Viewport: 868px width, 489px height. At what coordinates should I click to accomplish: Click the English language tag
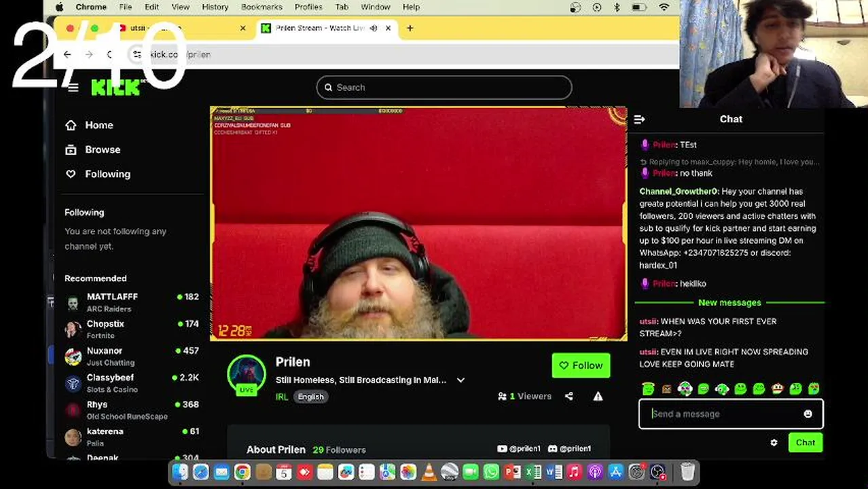click(x=311, y=397)
